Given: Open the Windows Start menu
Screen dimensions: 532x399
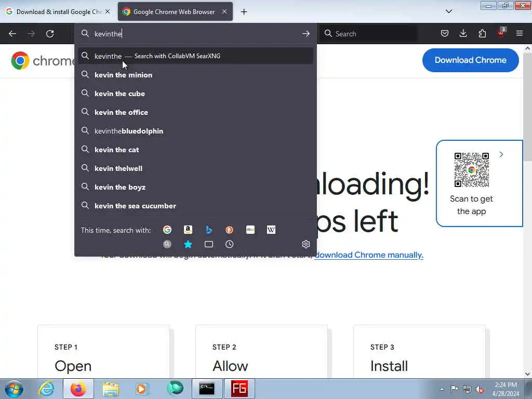Looking at the screenshot, I should [14, 389].
